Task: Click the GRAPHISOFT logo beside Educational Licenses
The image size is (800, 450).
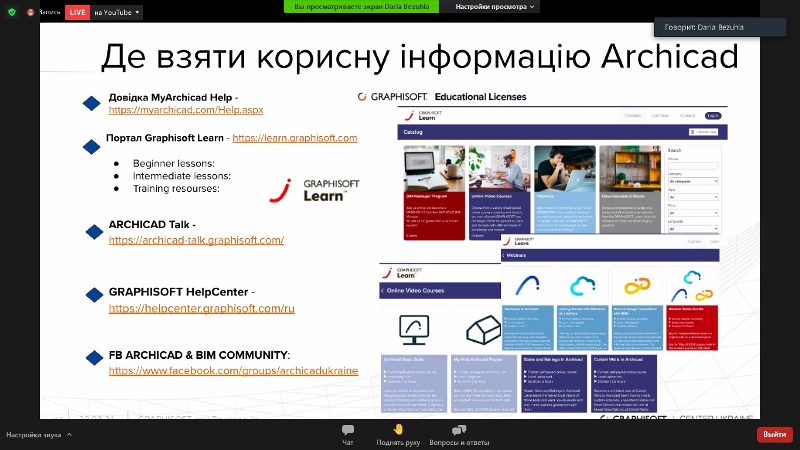Action: [392, 96]
